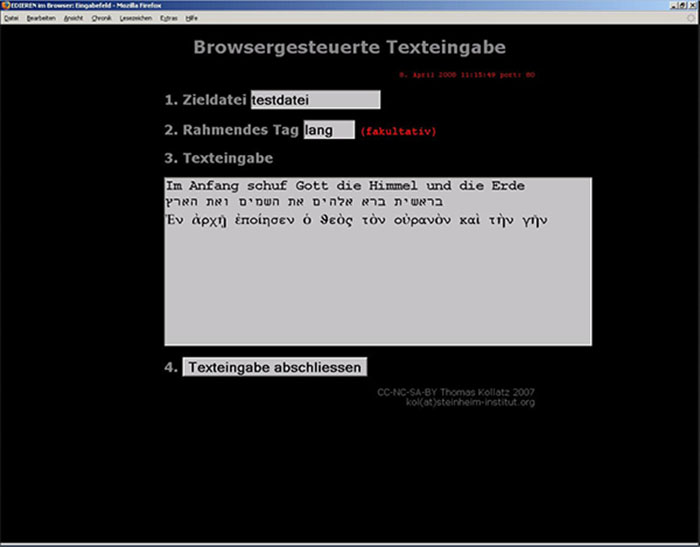Click the CC-NC-SA-BY Thomas Kollatz 2007 notice
Screen dimensions: 700x547
456,391
